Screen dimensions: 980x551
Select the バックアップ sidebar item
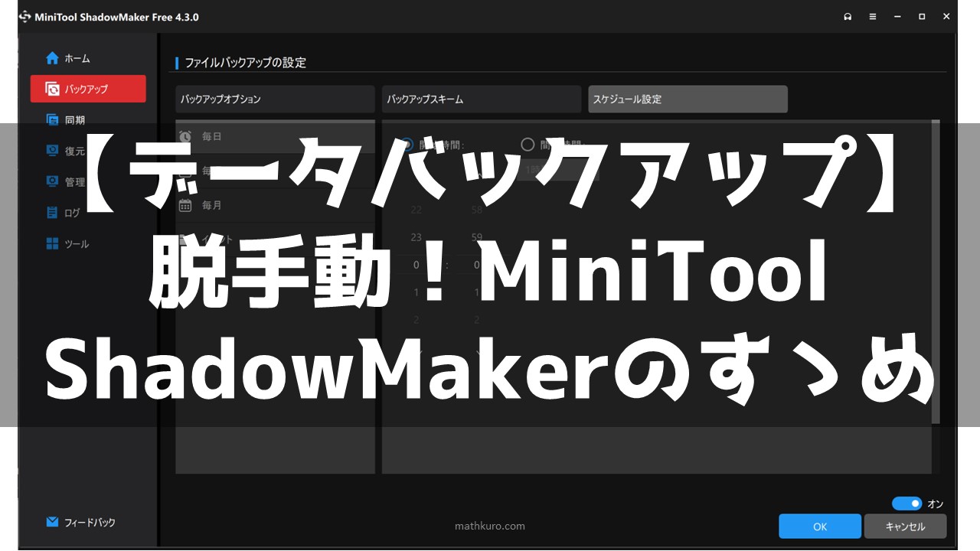[x=88, y=89]
